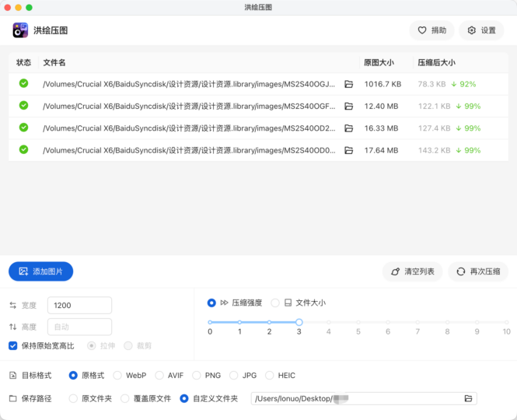Click the 原图大小 column header

(x=379, y=62)
